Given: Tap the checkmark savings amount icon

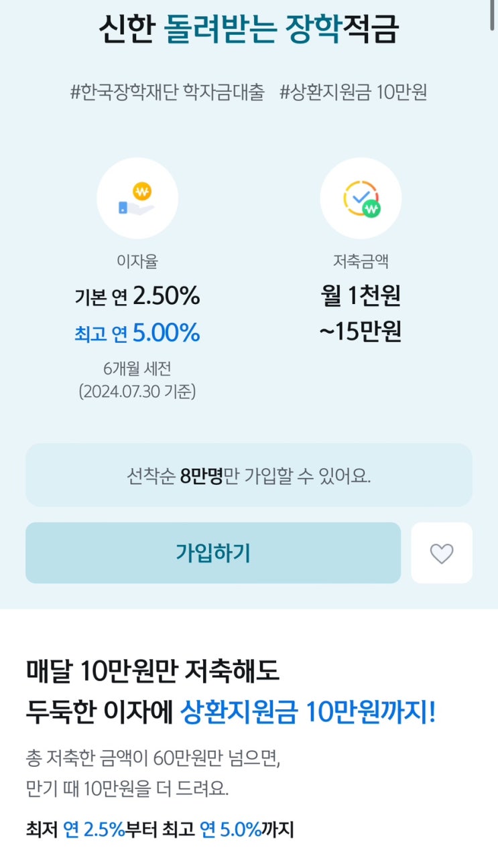Looking at the screenshot, I should [361, 198].
